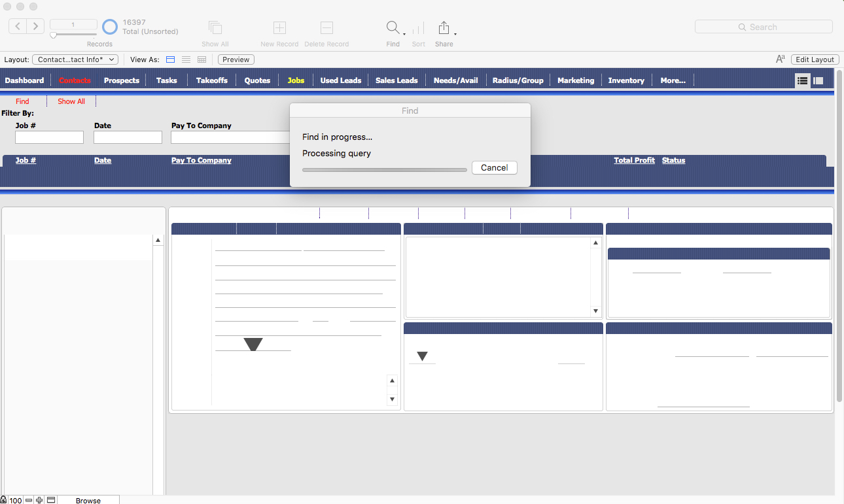Screen dimensions: 844x504
Task: Toggle the list display mode on the blue bar
Action: click(x=802, y=80)
